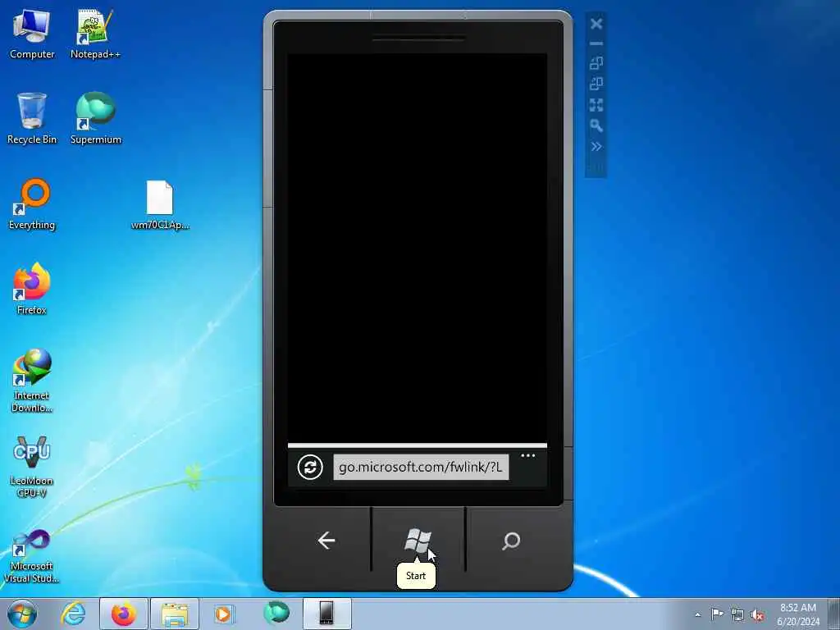Open the network tray icon
This screenshot has height=630, width=840.
737,614
